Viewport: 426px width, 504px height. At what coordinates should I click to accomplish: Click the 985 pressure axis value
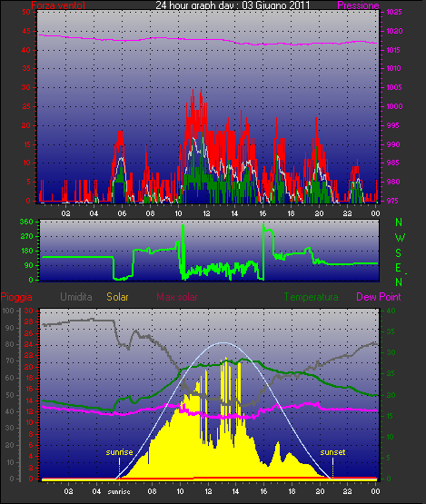click(x=392, y=163)
